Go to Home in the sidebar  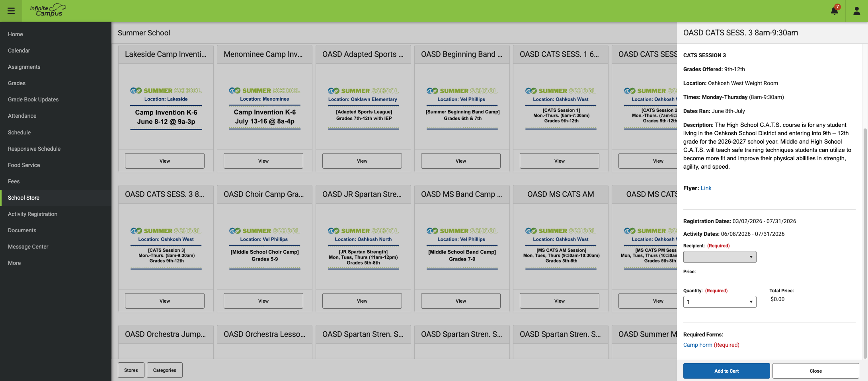point(56,34)
